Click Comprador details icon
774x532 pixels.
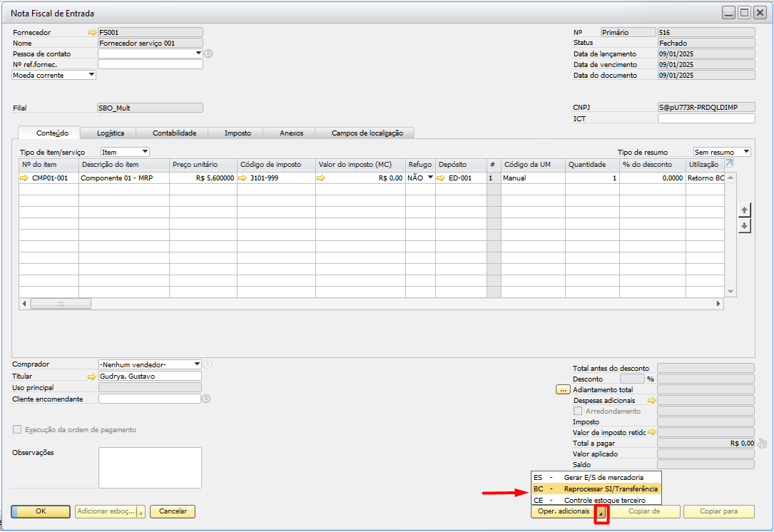tap(208, 364)
